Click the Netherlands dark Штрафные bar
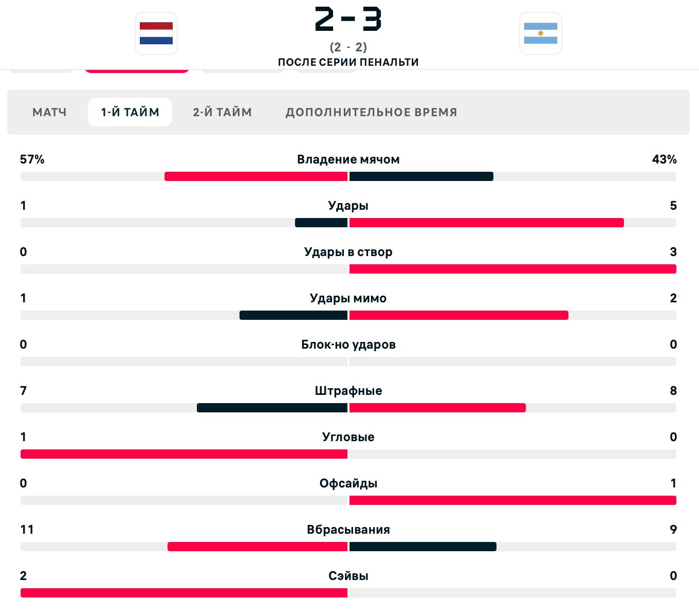Image resolution: width=699 pixels, height=616 pixels. pyautogui.click(x=272, y=408)
